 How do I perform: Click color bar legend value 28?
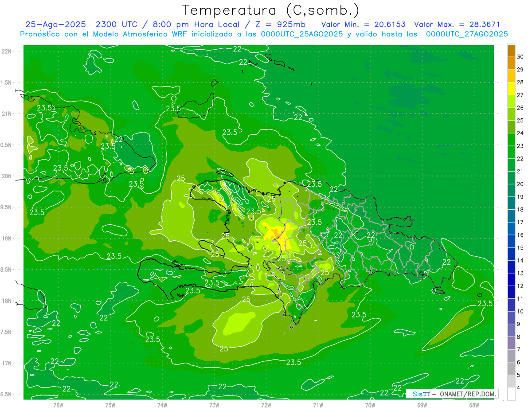[520, 82]
